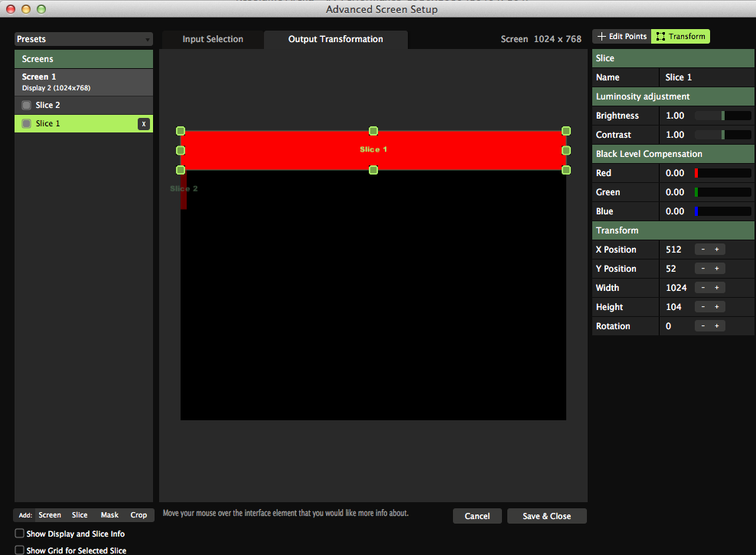Toggle the Slice 1 enable checkbox

tap(27, 124)
